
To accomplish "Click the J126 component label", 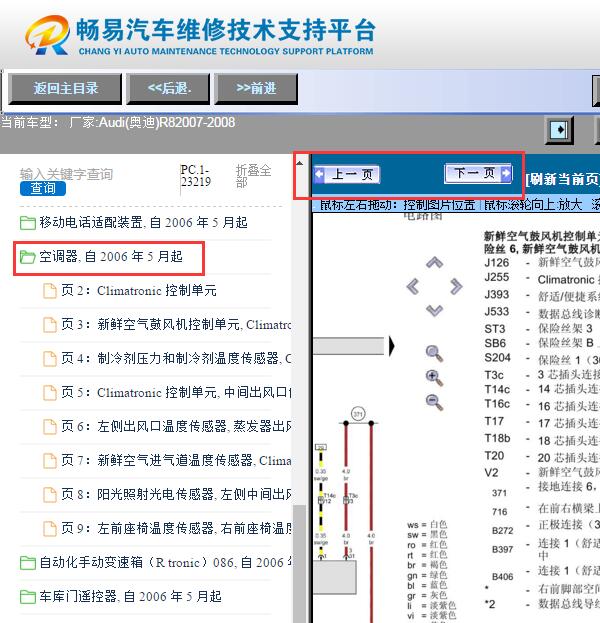I will pos(497,263).
